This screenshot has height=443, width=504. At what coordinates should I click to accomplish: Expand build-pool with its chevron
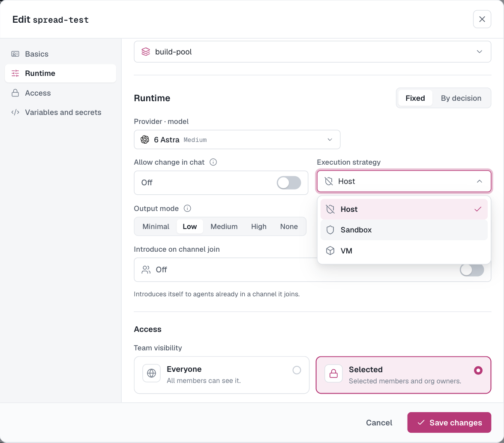click(x=479, y=51)
